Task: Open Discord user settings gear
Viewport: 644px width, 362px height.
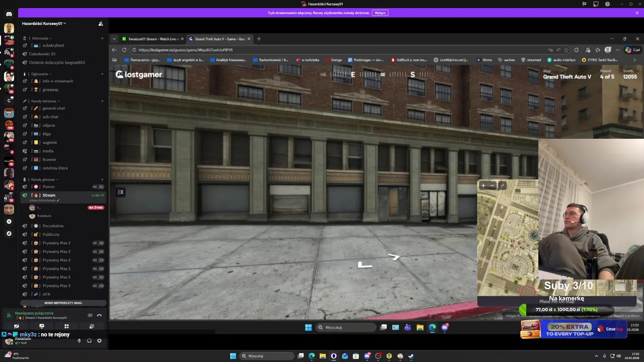Action: click(99, 341)
